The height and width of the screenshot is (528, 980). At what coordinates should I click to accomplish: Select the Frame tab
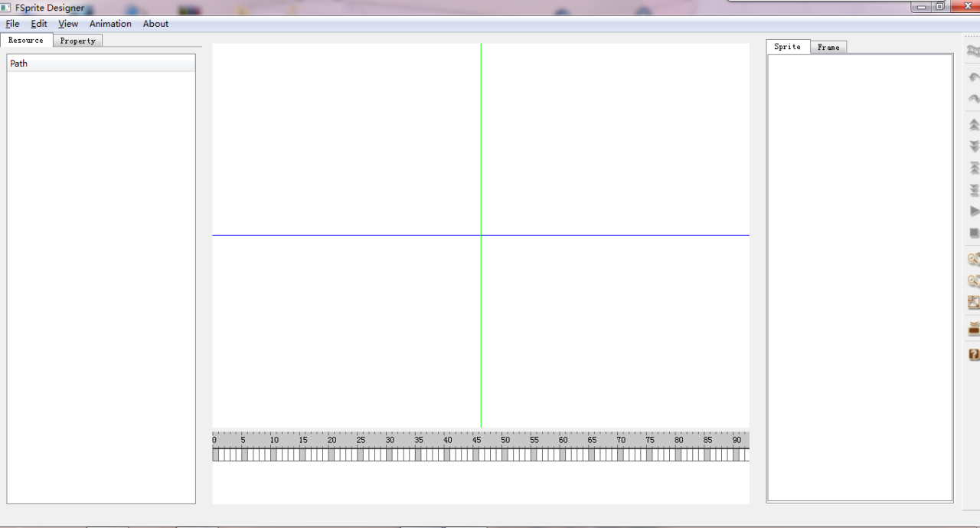[x=828, y=48]
